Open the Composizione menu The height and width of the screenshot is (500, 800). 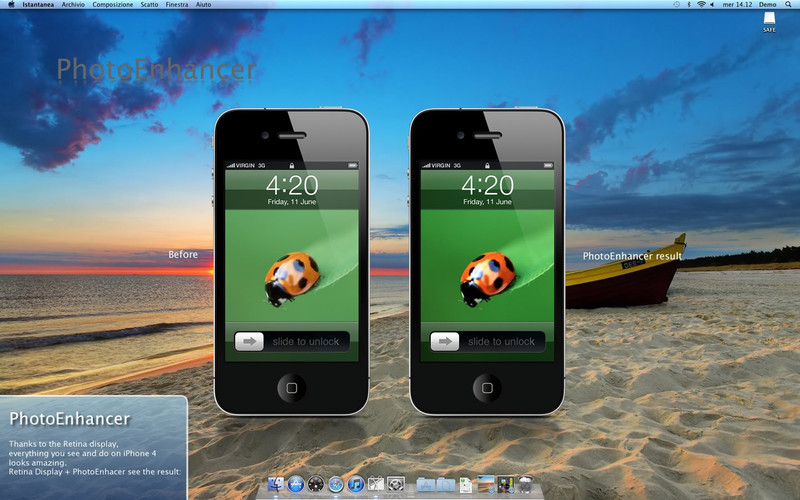[x=112, y=5]
